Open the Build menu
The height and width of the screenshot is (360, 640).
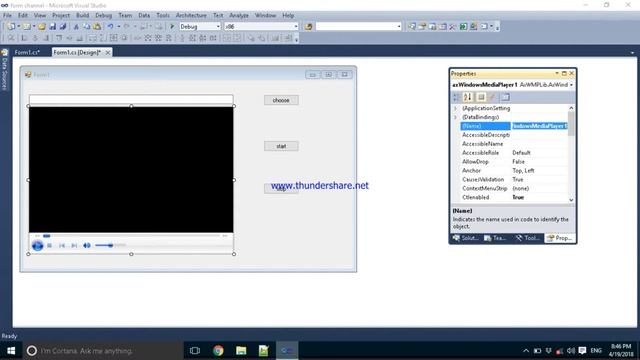click(82, 15)
